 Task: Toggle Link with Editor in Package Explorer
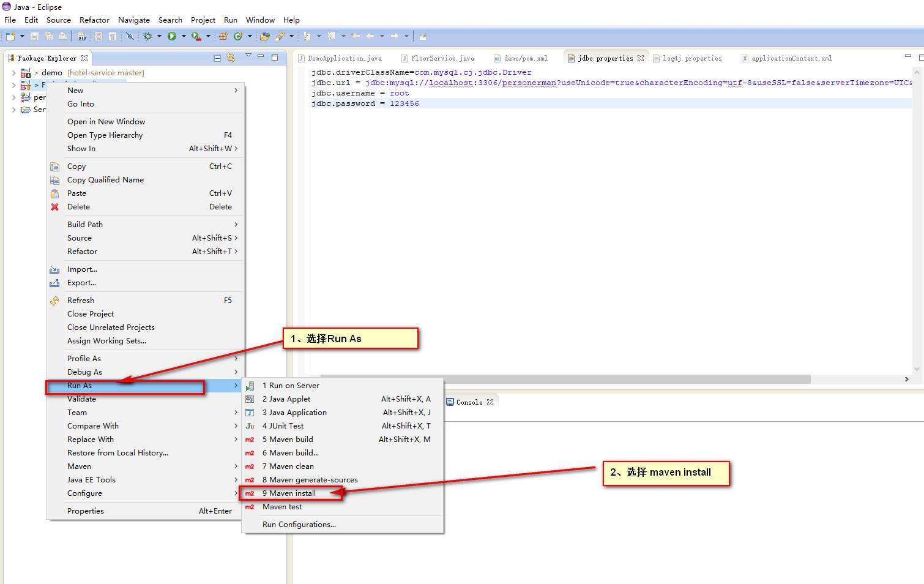point(231,58)
